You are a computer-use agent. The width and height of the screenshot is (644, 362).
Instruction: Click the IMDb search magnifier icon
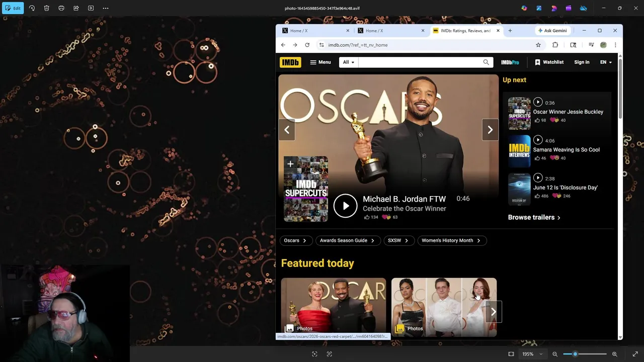pos(486,62)
